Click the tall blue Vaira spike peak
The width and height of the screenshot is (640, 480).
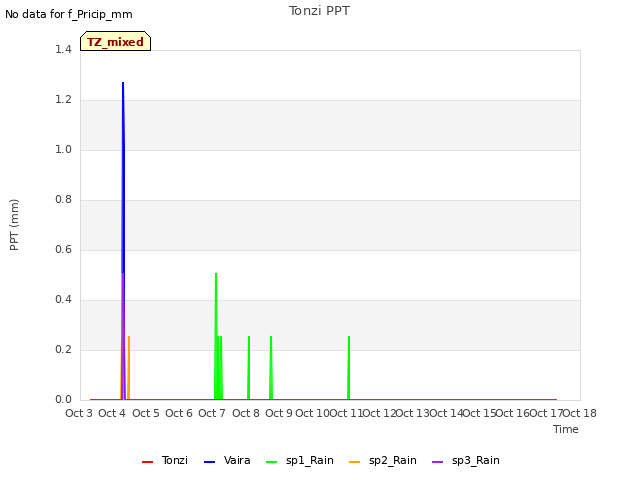123,84
